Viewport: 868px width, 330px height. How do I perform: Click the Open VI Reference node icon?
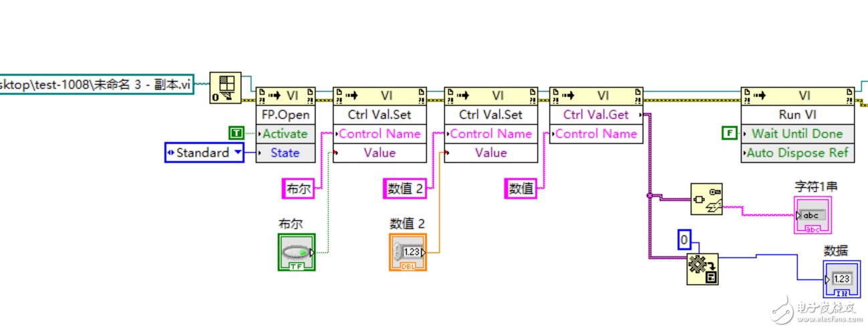(226, 88)
